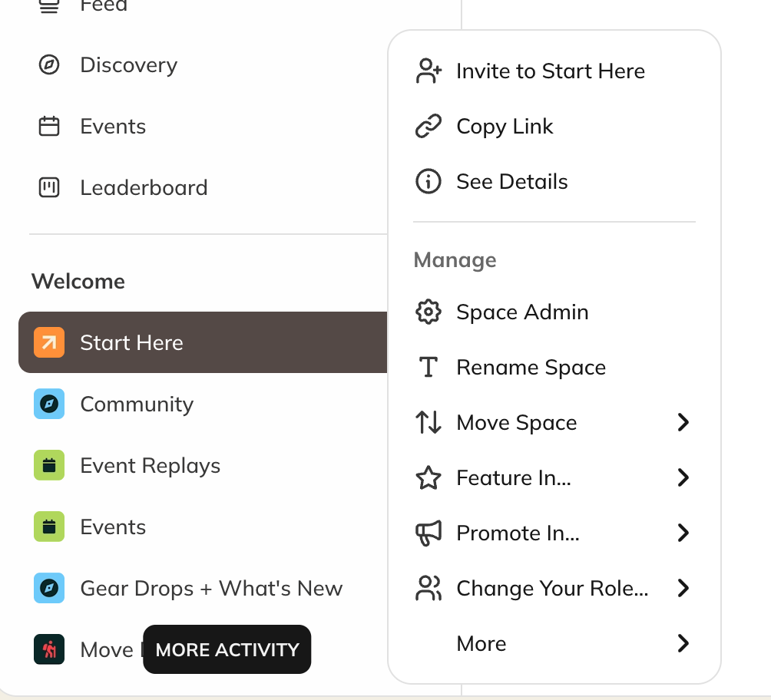This screenshot has height=700, width=771.
Task: Open Events in the top navigation
Action: pos(203,127)
